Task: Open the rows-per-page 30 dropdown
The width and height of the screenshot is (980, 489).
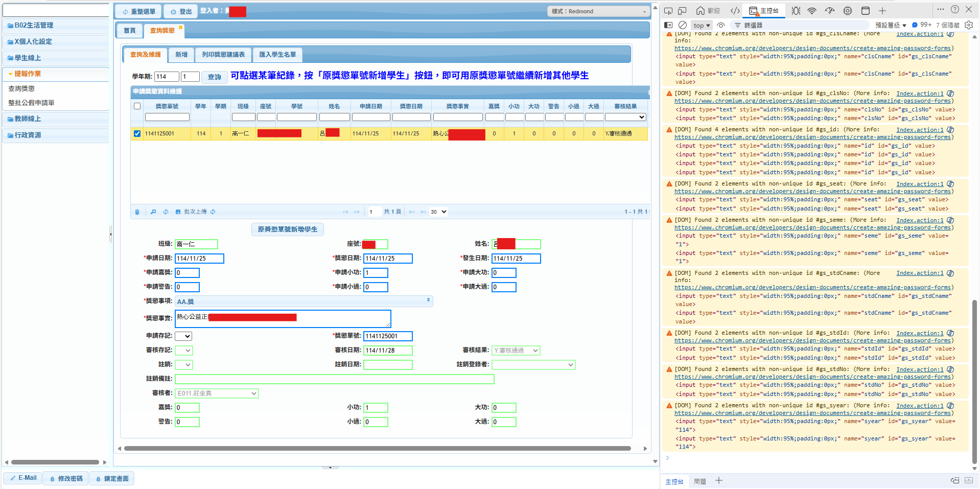Action: point(438,212)
